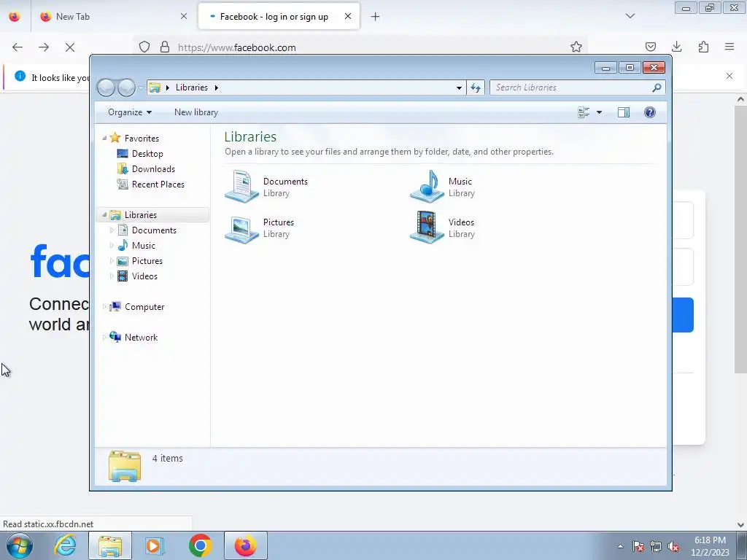This screenshot has width=747, height=560.
Task: Open Firefox downloads panel
Action: (676, 47)
